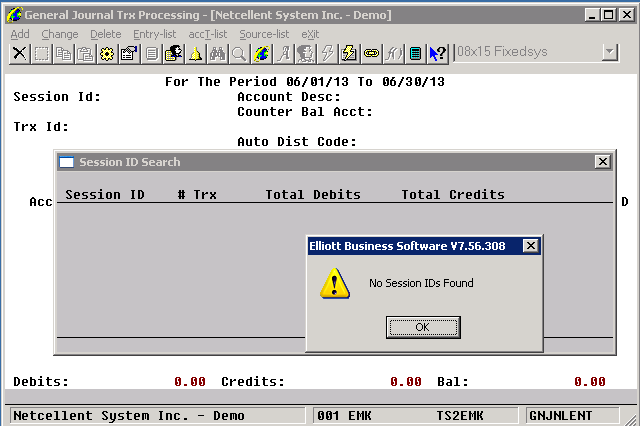This screenshot has width=640, height=426.
Task: Click the 'Auto Dist Code:' label
Action: (297, 142)
